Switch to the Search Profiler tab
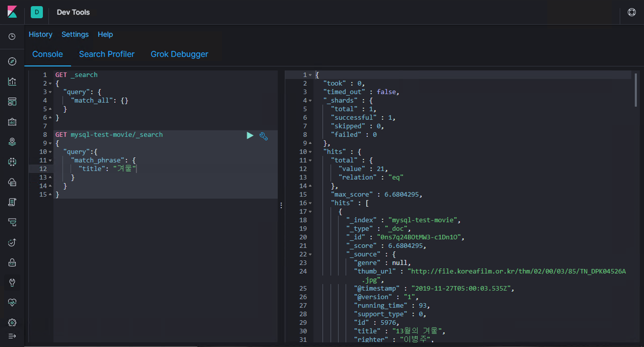Viewport: 644px width, 347px height. (x=107, y=54)
